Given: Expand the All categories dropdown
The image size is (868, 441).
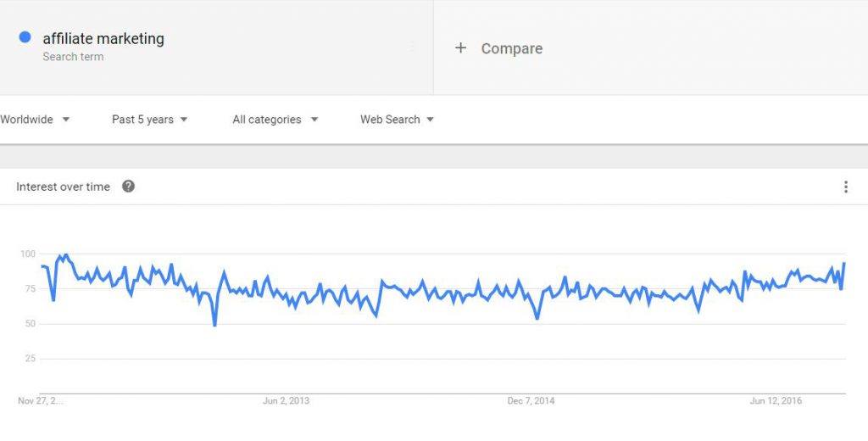Looking at the screenshot, I should pyautogui.click(x=275, y=119).
